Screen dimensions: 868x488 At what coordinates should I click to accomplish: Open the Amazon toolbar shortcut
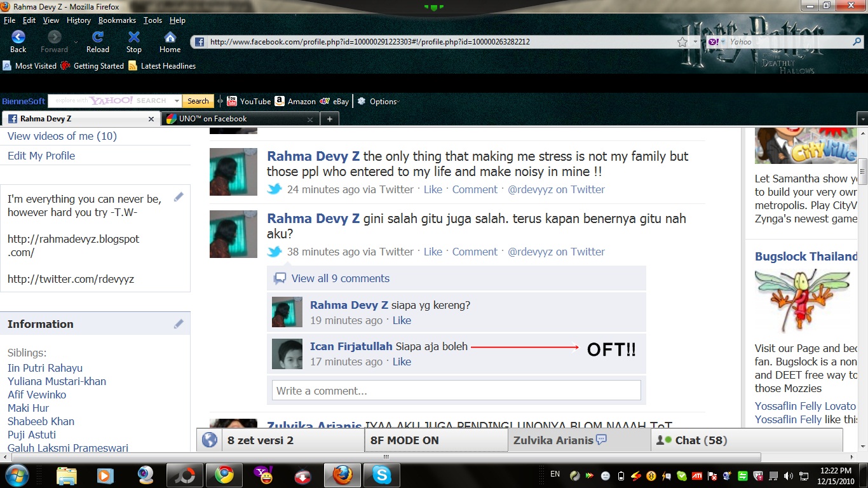295,101
